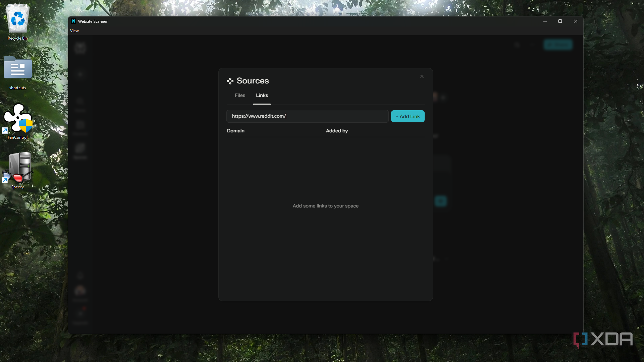The height and width of the screenshot is (362, 644).
Task: Minimize the Website Scanner window
Action: click(545, 21)
